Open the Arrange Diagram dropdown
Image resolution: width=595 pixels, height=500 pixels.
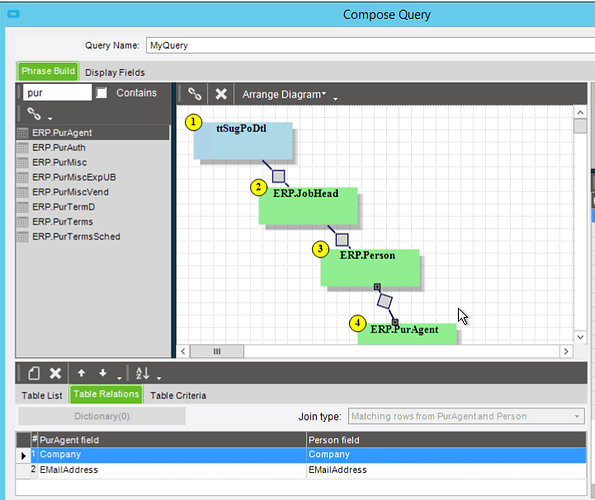(x=284, y=94)
